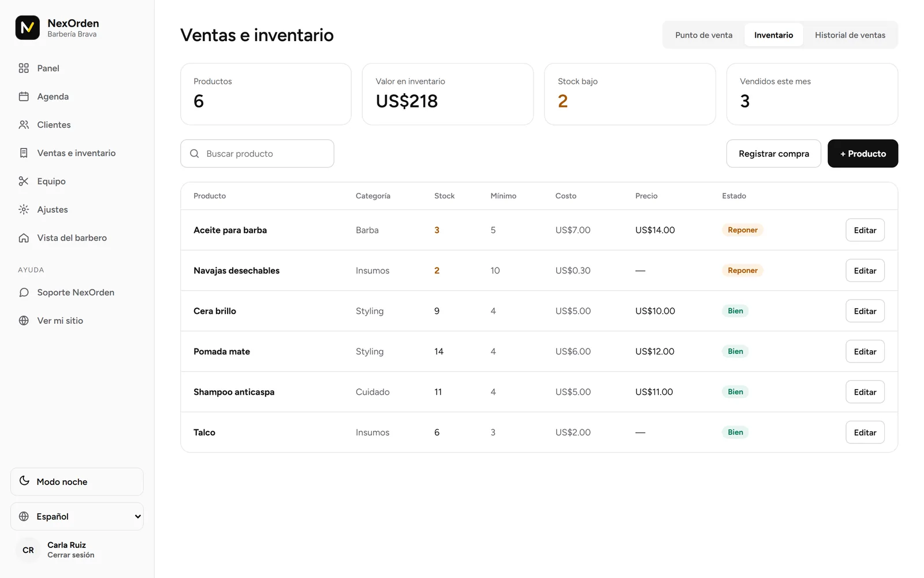
Task: Click the Reponer badge for Aceite para barba
Action: pos(742,230)
